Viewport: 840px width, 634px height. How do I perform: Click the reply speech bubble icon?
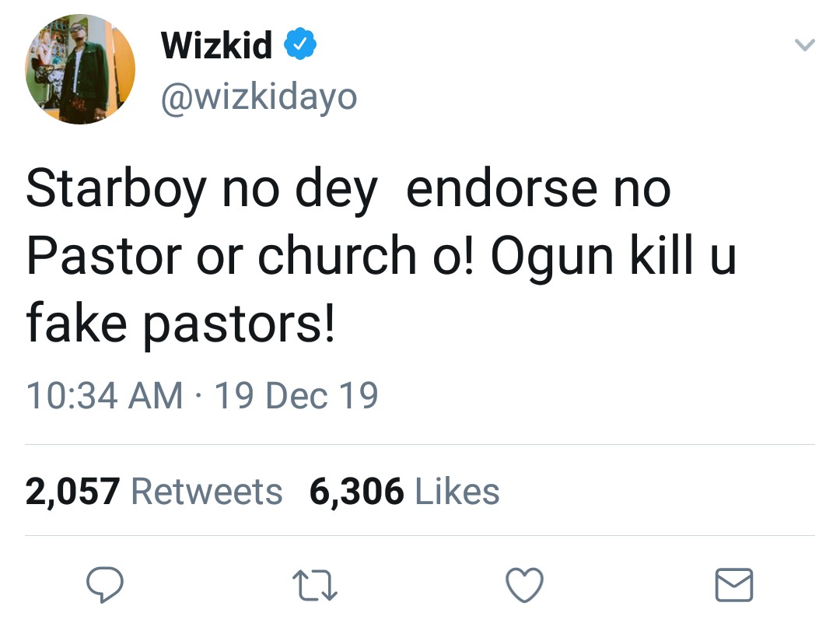105,585
